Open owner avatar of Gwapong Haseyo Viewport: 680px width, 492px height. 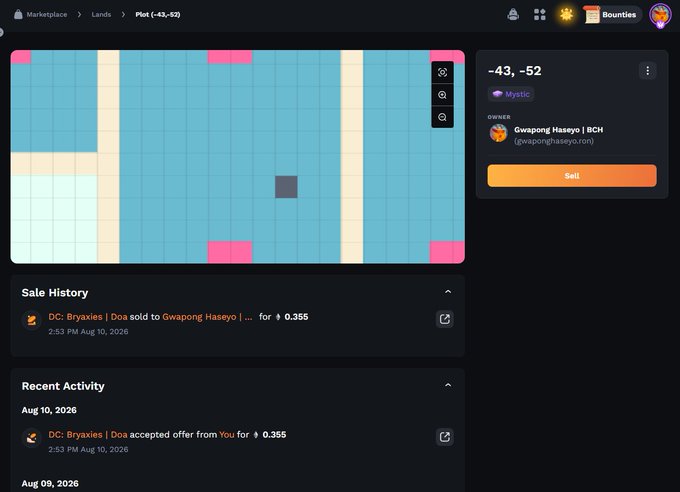point(498,133)
